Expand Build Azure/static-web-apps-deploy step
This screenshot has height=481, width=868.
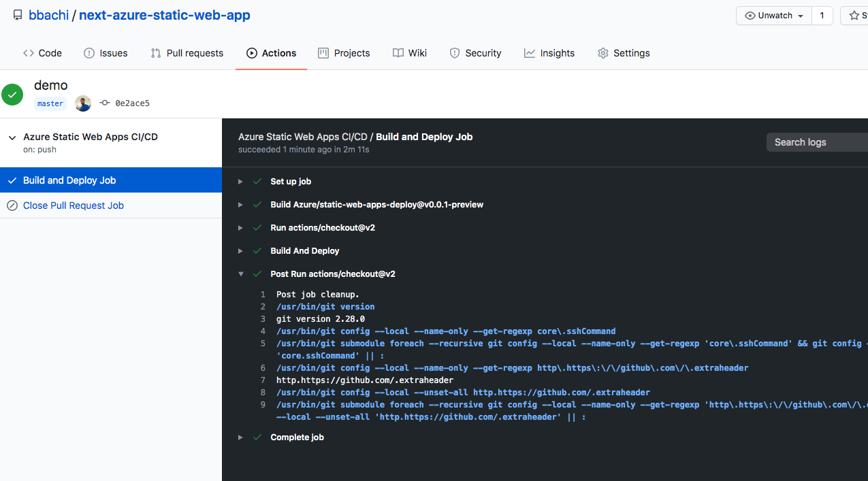point(240,205)
